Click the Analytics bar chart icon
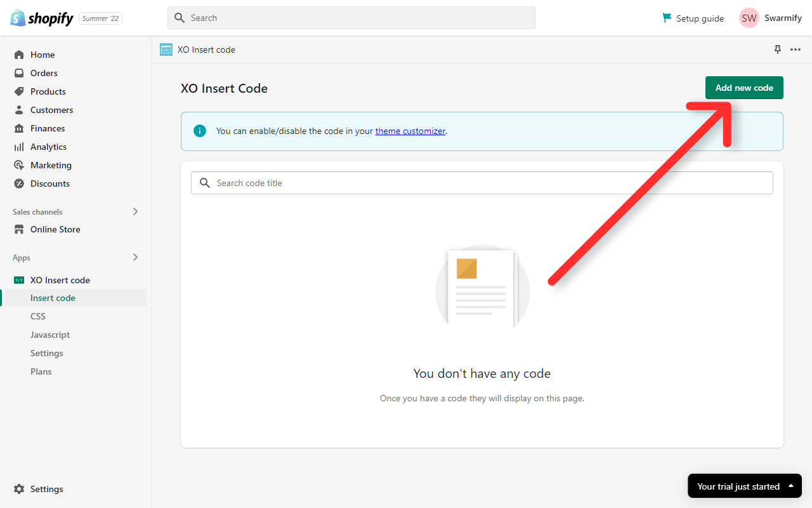The height and width of the screenshot is (508, 812). click(19, 147)
